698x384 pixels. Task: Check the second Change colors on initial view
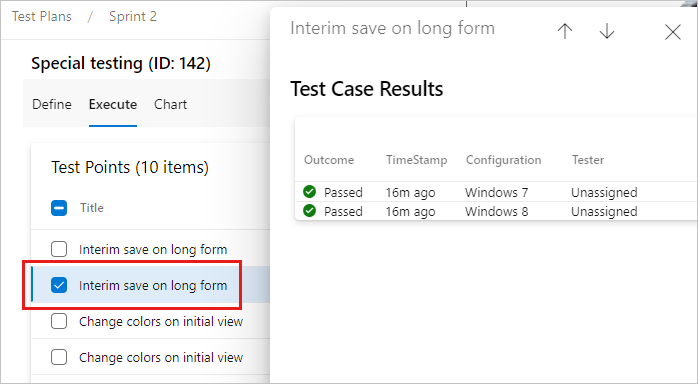(59, 357)
